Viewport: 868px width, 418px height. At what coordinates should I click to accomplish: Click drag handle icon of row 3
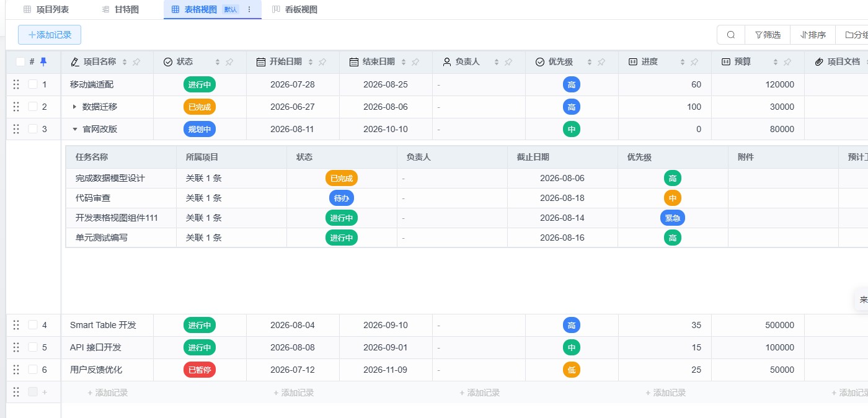(x=16, y=129)
